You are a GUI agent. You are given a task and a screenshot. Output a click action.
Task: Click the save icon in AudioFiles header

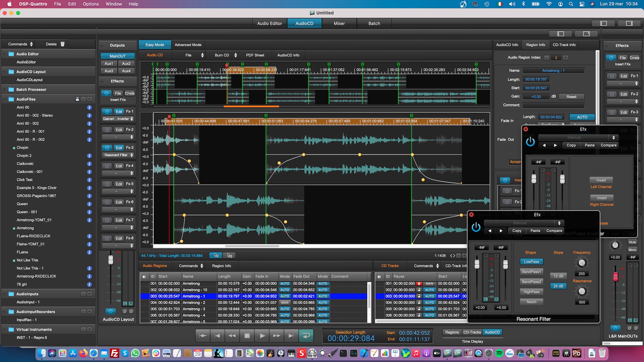pyautogui.click(x=77, y=99)
